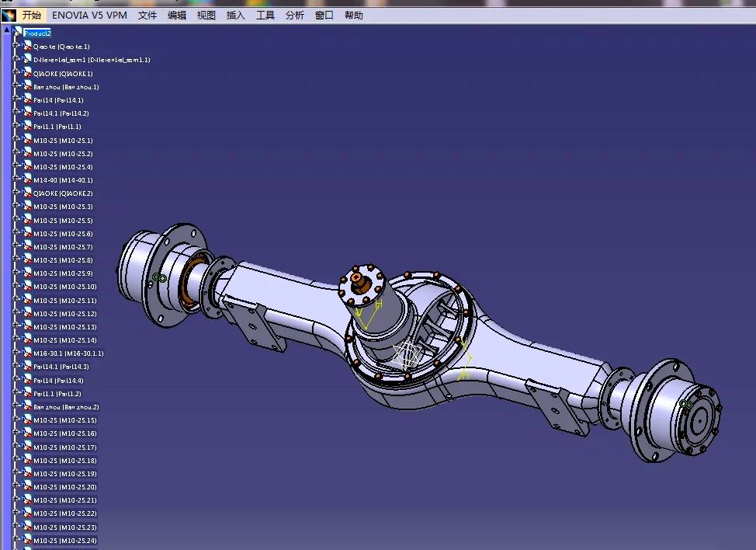Viewport: 756px width, 550px height.
Task: Click the part icon for Part1.1 (Part1.1)
Action: (x=27, y=125)
